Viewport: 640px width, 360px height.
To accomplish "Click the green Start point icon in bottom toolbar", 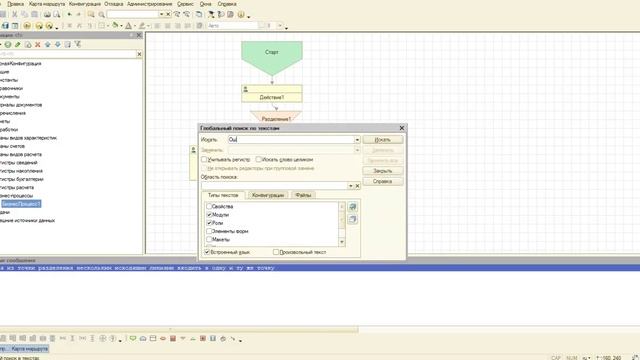I will [x=133, y=338].
